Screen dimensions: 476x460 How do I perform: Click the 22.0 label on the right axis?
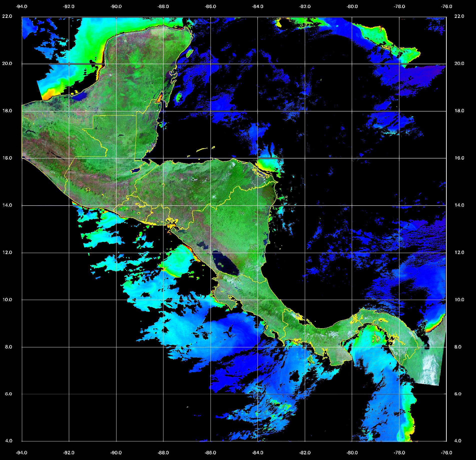point(459,16)
